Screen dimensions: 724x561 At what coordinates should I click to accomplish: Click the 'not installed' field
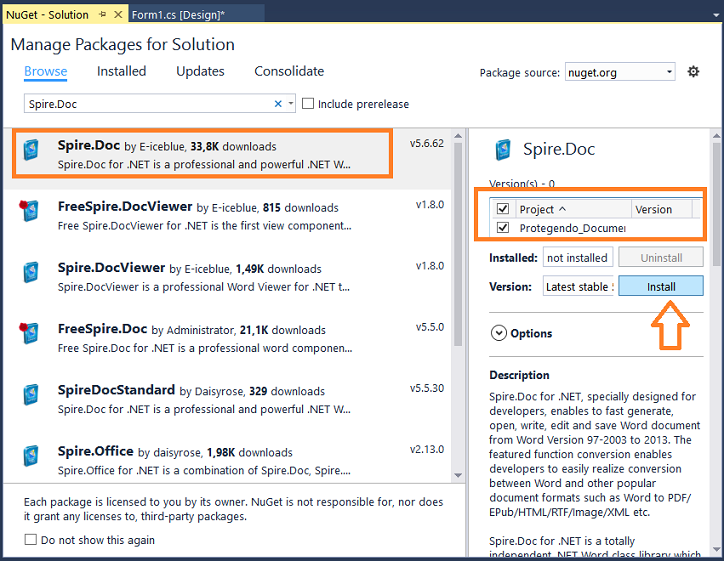click(x=578, y=257)
